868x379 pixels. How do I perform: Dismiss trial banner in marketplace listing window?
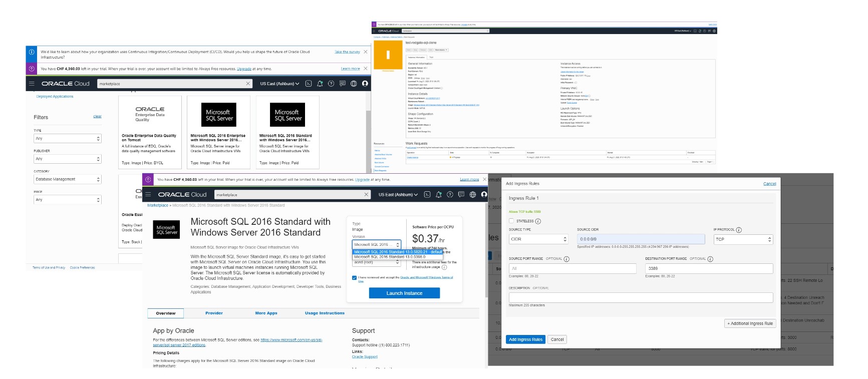365,69
